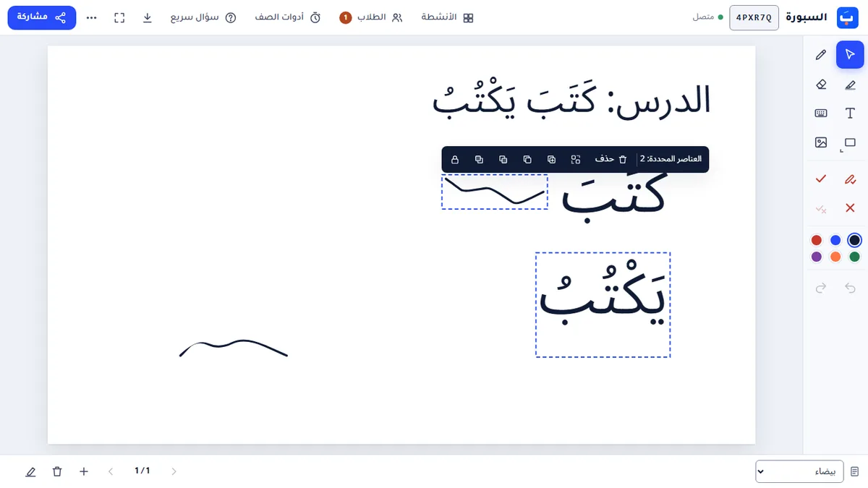Click the bottom-left pen annotate icon
868x488 pixels.
[x=30, y=471]
